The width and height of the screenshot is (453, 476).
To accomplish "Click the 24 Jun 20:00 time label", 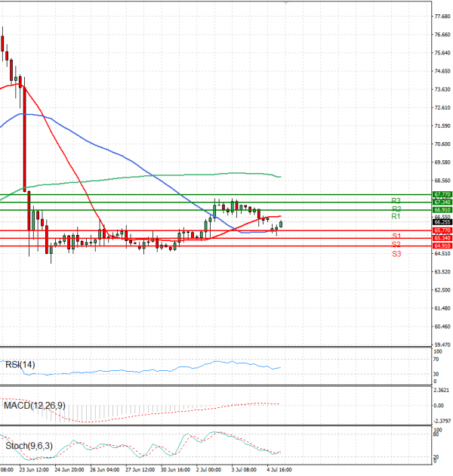I will pos(69,470).
